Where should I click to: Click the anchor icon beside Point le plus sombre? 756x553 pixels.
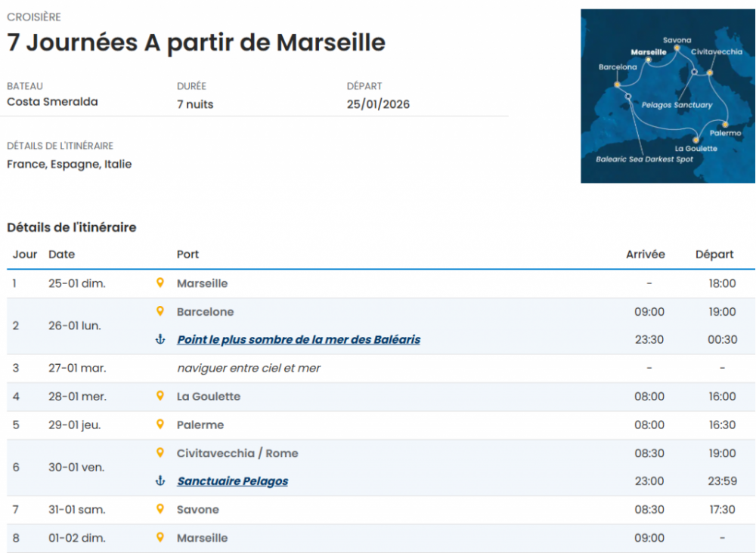(160, 340)
